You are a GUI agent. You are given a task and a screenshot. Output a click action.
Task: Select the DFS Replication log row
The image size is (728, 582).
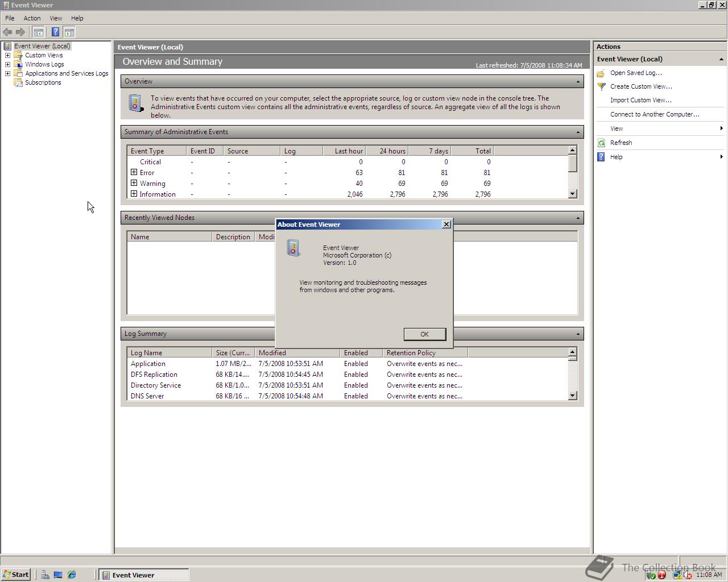click(x=347, y=375)
